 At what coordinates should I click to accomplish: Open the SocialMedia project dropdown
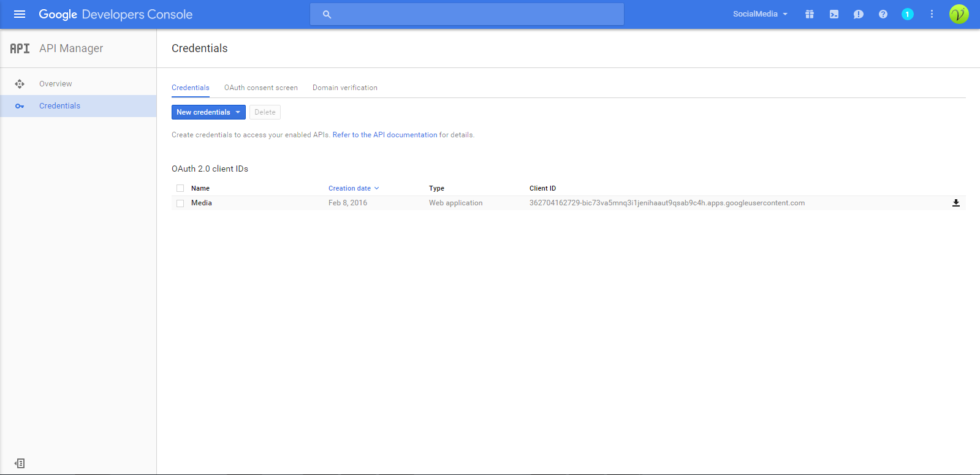click(760, 14)
